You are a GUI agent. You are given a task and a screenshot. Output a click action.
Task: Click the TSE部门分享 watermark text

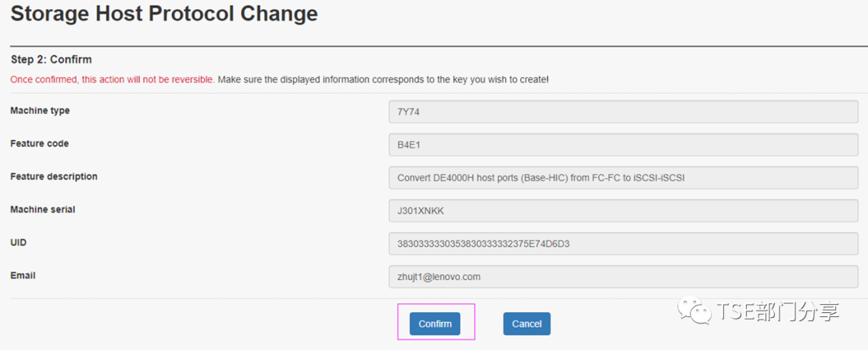click(778, 312)
